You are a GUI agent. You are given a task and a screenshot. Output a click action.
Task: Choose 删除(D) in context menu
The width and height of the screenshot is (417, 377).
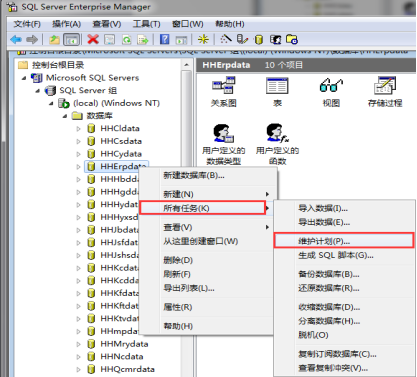click(x=207, y=260)
